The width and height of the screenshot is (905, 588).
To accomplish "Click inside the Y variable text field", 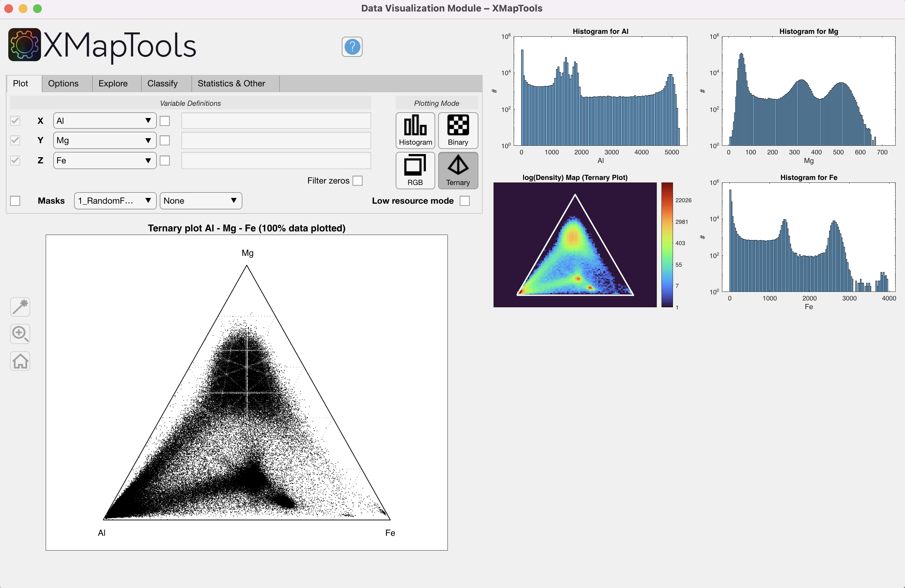I will [276, 140].
